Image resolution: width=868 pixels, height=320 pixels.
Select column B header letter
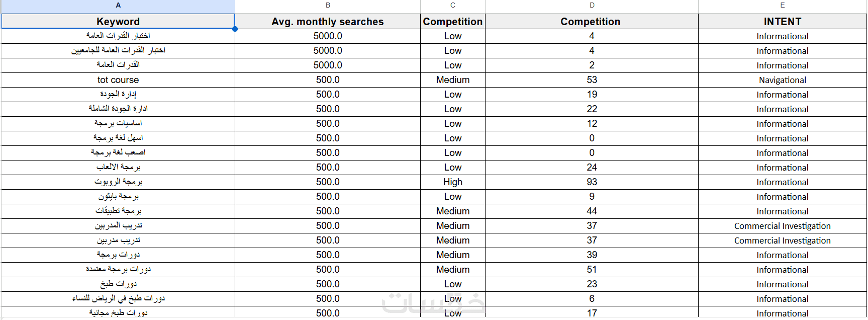(328, 5)
